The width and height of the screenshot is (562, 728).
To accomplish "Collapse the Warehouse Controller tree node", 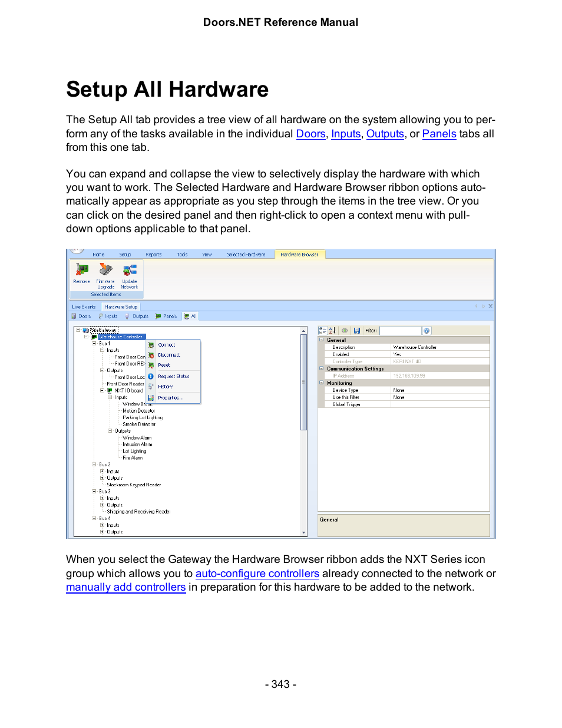I will 86,337.
